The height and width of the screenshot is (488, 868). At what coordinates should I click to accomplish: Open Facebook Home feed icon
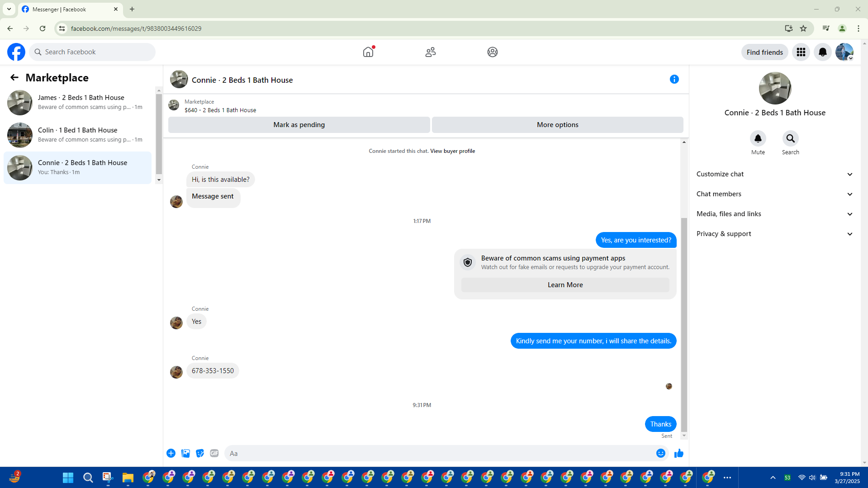368,52
